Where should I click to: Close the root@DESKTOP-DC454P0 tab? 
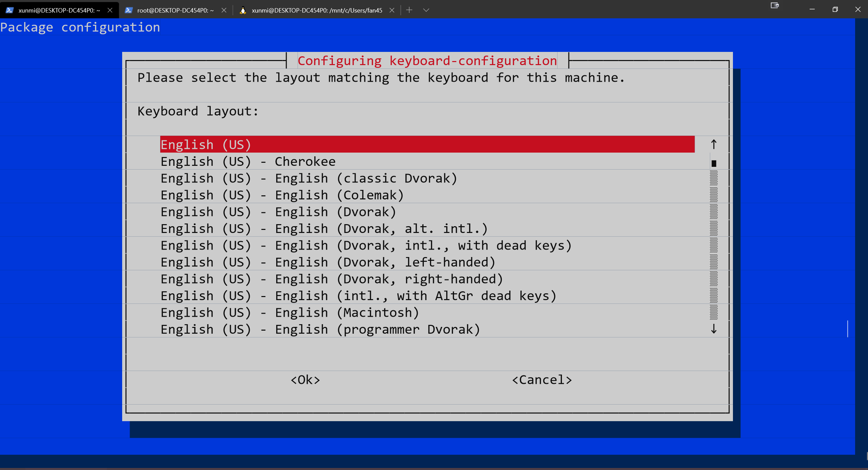pos(224,10)
